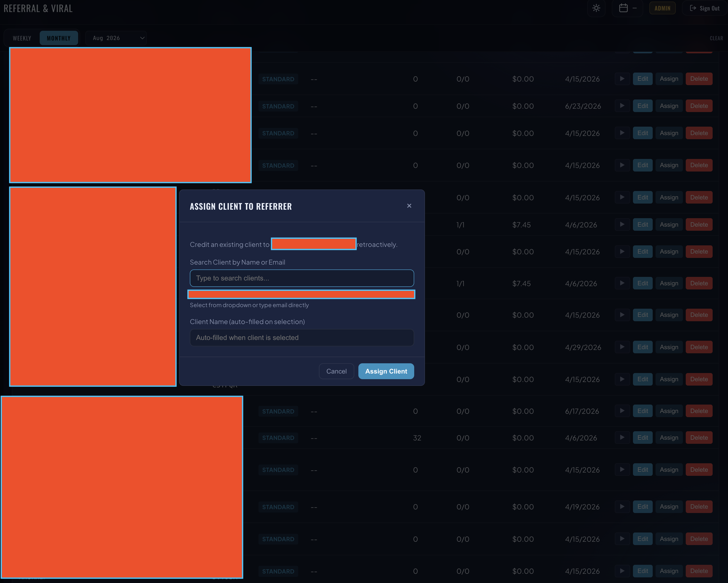Screen dimensions: 728x583
Task: Expand the 4/29/2026 row play triangle
Action: [x=622, y=347]
